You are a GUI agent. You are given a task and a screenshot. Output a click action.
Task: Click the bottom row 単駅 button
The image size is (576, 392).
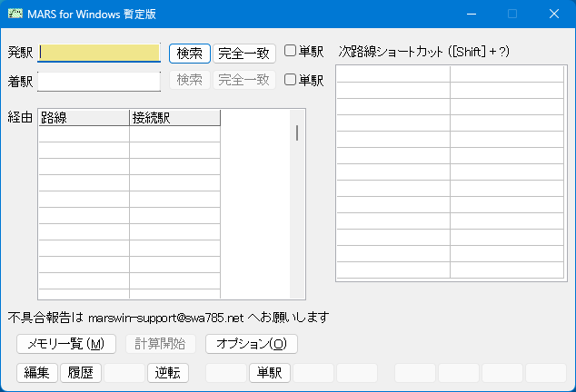(270, 373)
